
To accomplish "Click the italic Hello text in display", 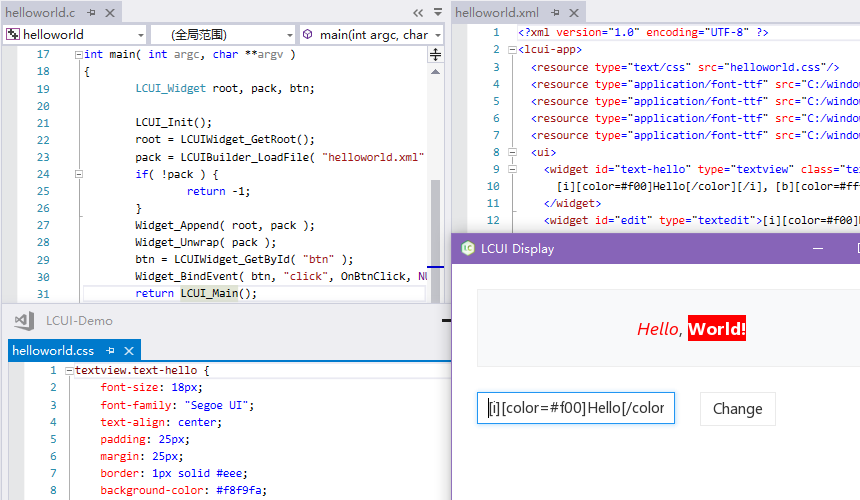I will pos(658,329).
